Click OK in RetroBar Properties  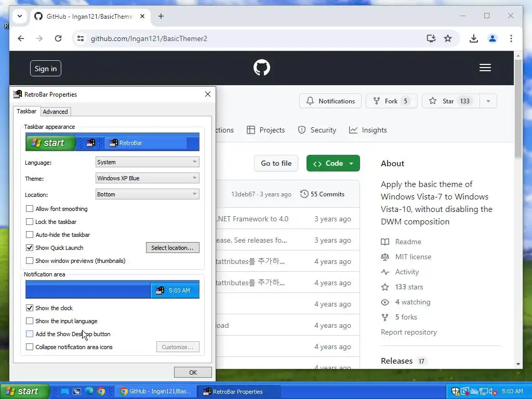click(x=193, y=372)
